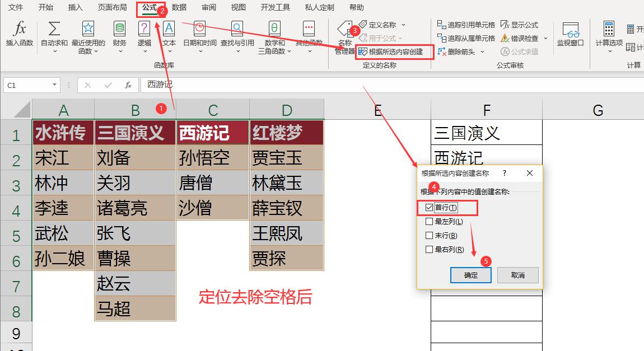This screenshot has width=644, height=351.
Task: Switch to the Page Layout (页面布局) tab
Action: tap(112, 7)
